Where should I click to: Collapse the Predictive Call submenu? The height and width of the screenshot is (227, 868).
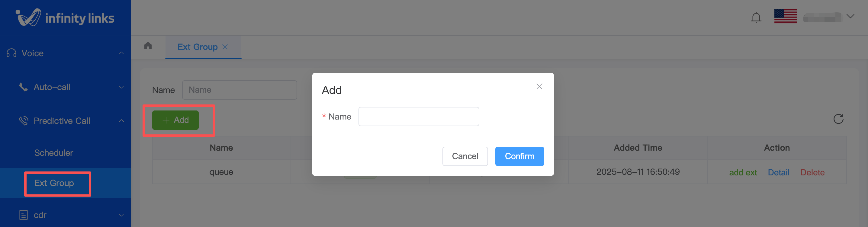click(121, 121)
